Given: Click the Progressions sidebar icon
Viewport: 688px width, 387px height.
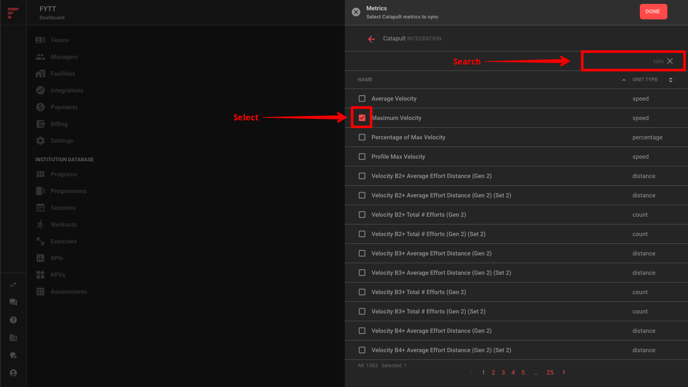Looking at the screenshot, I should pos(40,191).
